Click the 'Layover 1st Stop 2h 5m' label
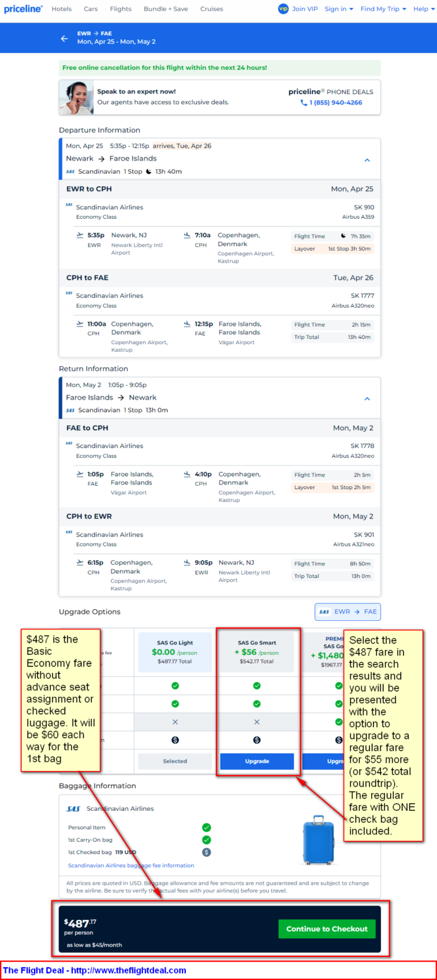 click(x=333, y=487)
